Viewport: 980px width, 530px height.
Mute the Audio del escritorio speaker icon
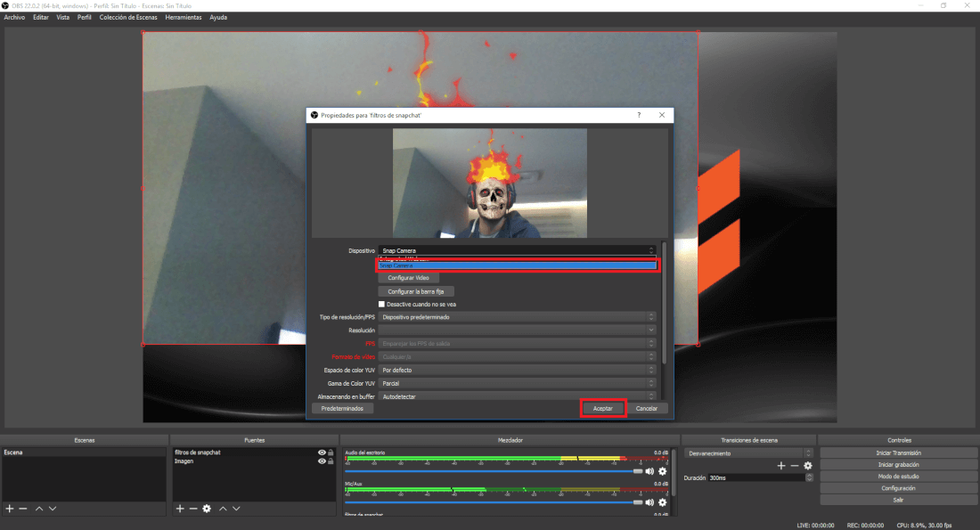click(650, 471)
